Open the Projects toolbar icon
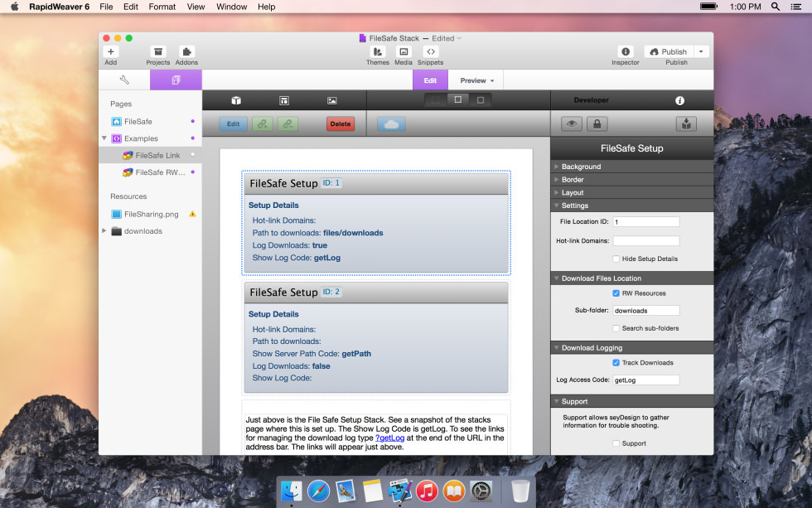 (158, 51)
